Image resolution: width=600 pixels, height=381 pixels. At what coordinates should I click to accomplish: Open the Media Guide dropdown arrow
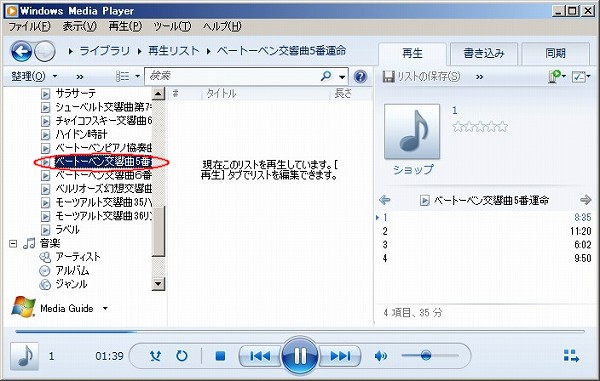tap(105, 308)
